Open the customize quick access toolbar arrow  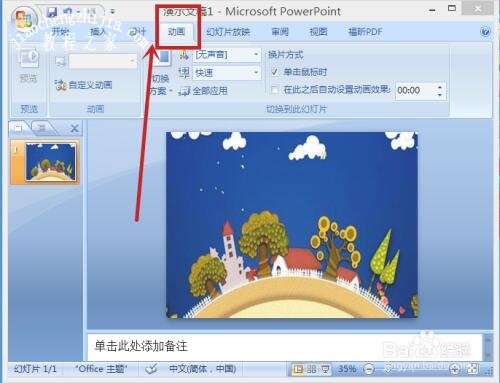(113, 12)
